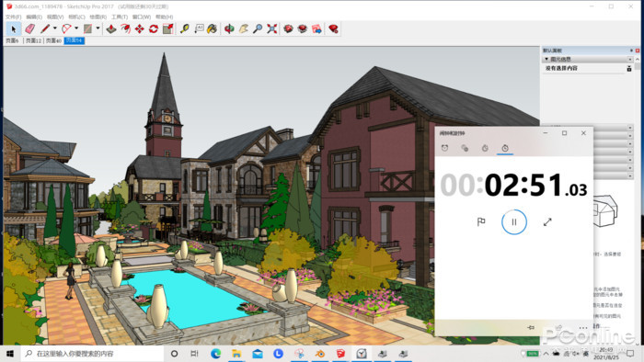Record a lap with the flag button
This screenshot has height=362, width=644.
point(481,221)
